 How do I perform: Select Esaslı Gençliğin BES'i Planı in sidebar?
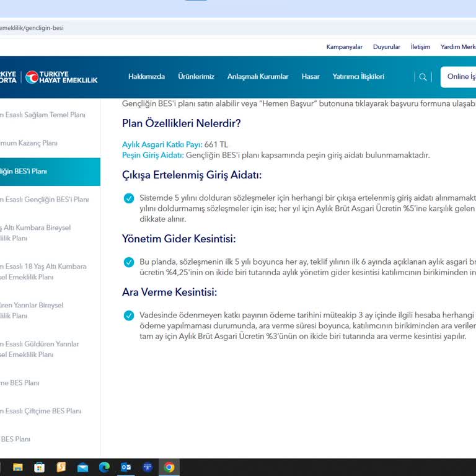coord(45,200)
